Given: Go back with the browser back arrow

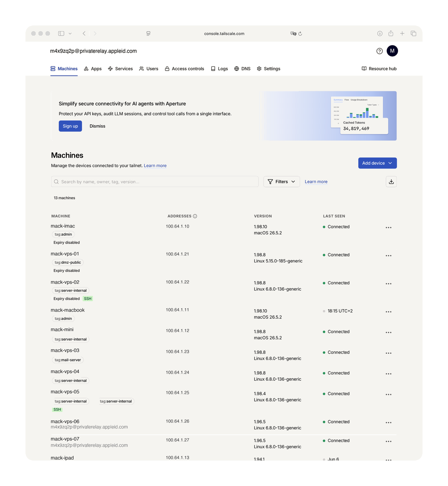Looking at the screenshot, I should pos(84,33).
